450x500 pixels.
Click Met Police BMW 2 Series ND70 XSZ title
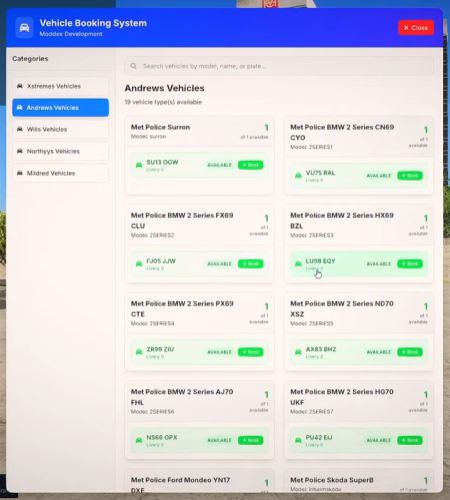pyautogui.click(x=342, y=309)
